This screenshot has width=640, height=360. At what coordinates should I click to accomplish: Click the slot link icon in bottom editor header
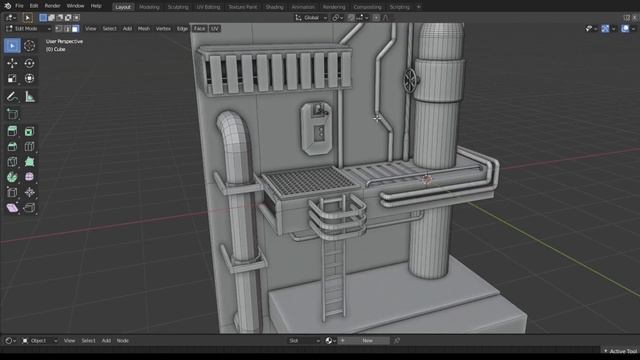point(397,340)
